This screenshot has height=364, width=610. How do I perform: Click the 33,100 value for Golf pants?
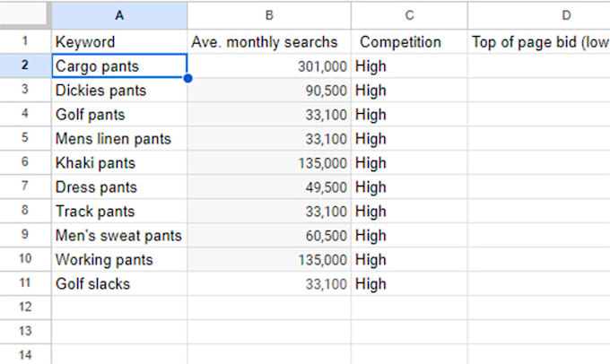click(269, 114)
